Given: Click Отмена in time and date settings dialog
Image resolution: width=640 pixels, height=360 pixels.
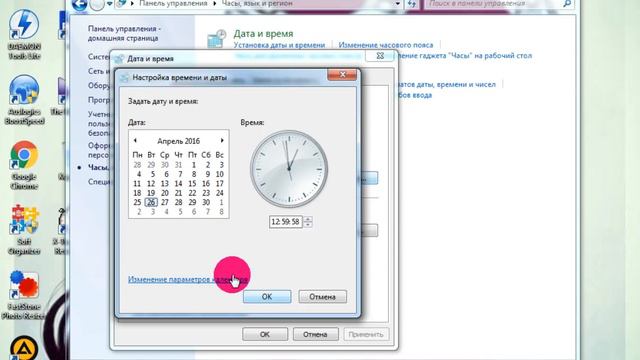Looking at the screenshot, I should 322,297.
